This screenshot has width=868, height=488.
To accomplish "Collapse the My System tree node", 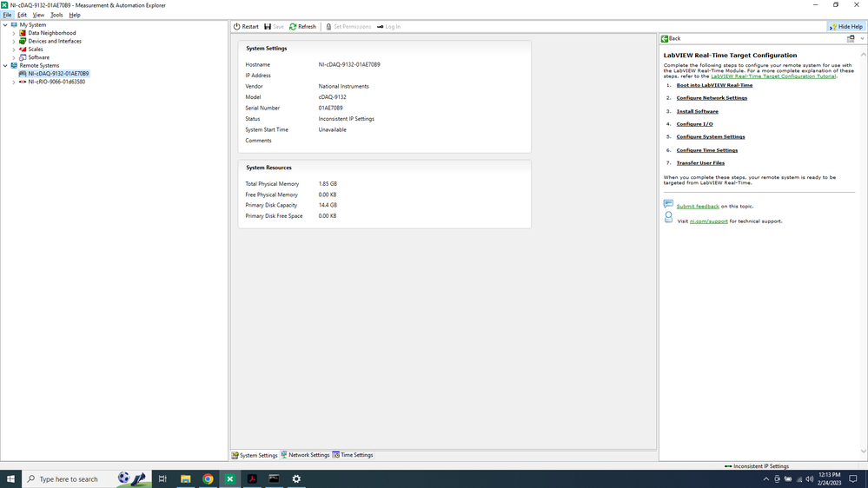I will pos(5,25).
